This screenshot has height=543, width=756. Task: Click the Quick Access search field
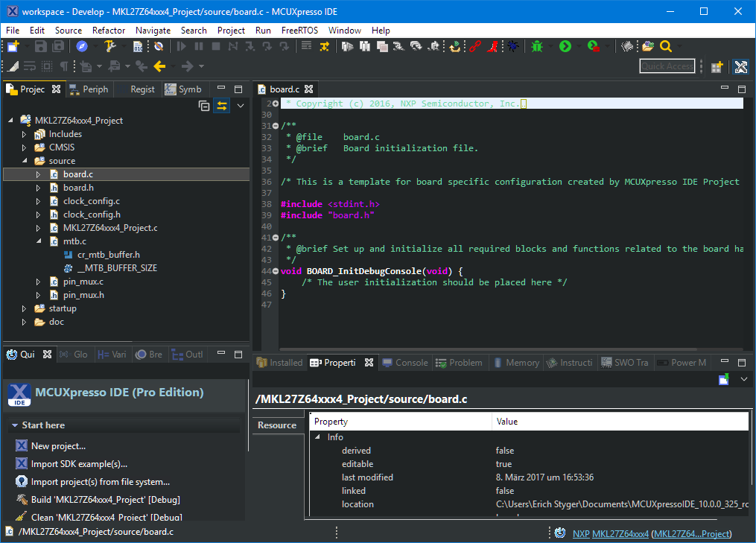[667, 66]
